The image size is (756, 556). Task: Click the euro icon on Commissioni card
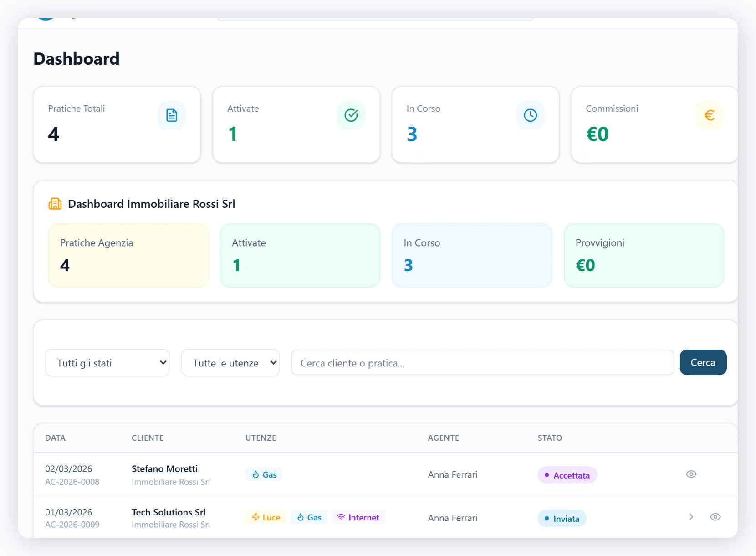[x=709, y=115]
